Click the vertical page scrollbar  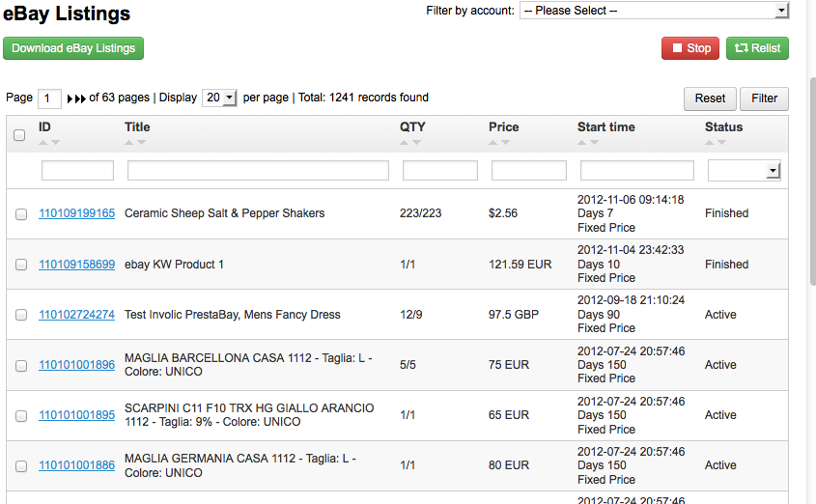(x=813, y=181)
